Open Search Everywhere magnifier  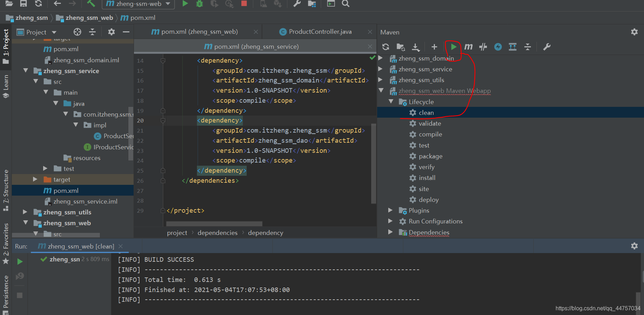coord(345,3)
